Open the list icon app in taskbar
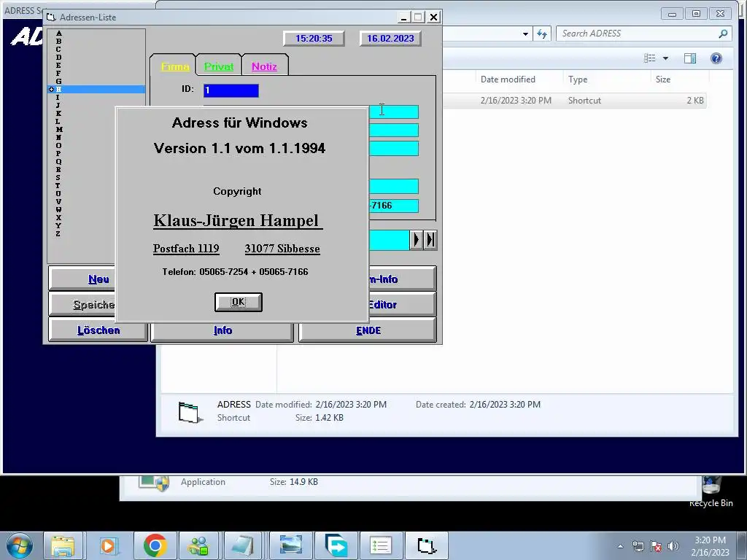 pyautogui.click(x=380, y=545)
